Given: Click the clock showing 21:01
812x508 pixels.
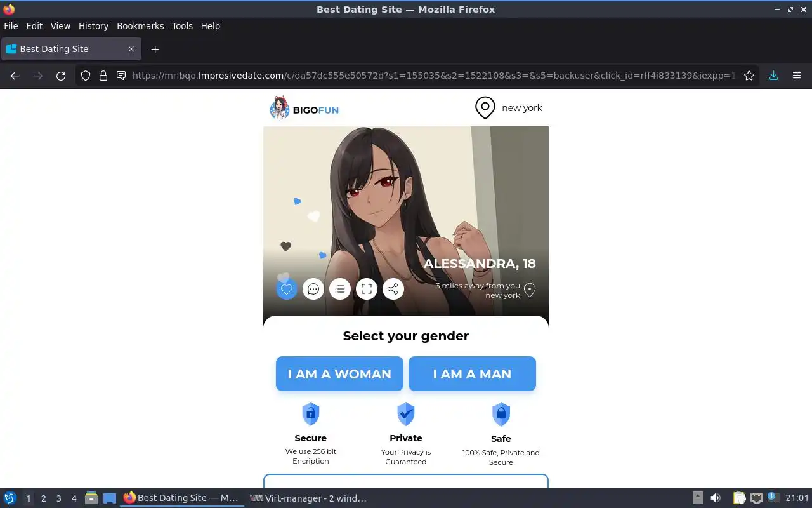Looking at the screenshot, I should [x=797, y=498].
